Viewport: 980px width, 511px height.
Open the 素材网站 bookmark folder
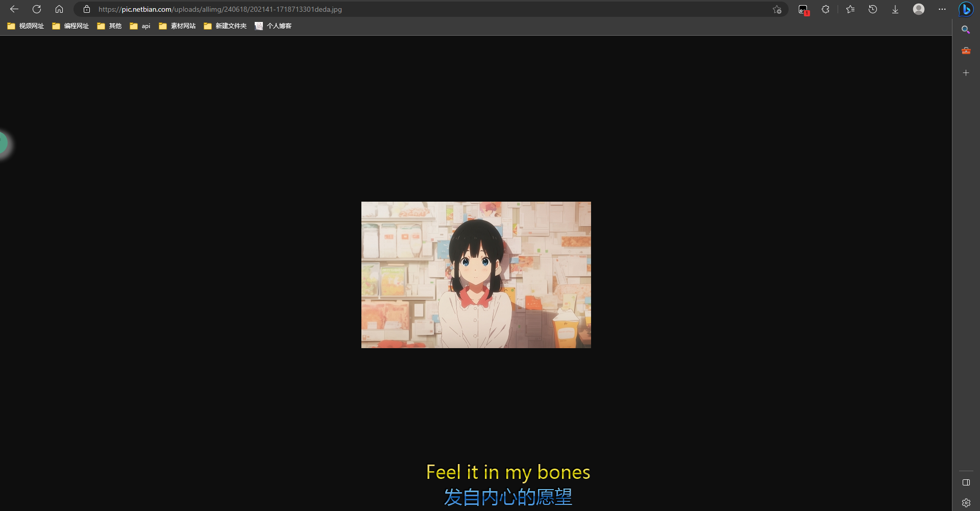point(177,26)
